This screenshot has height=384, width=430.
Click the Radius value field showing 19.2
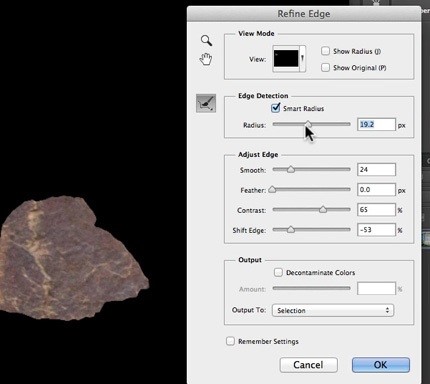[x=376, y=124]
